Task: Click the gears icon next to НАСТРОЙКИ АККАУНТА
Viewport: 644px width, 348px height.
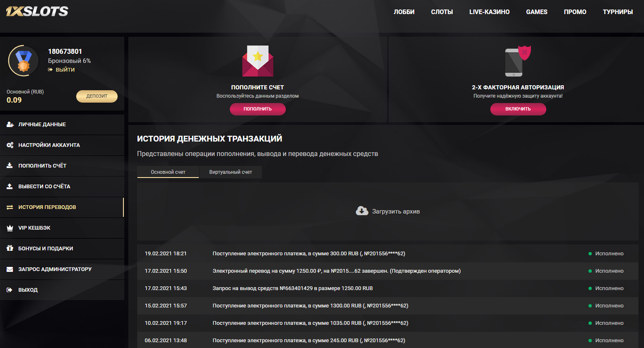Action: pyautogui.click(x=10, y=145)
